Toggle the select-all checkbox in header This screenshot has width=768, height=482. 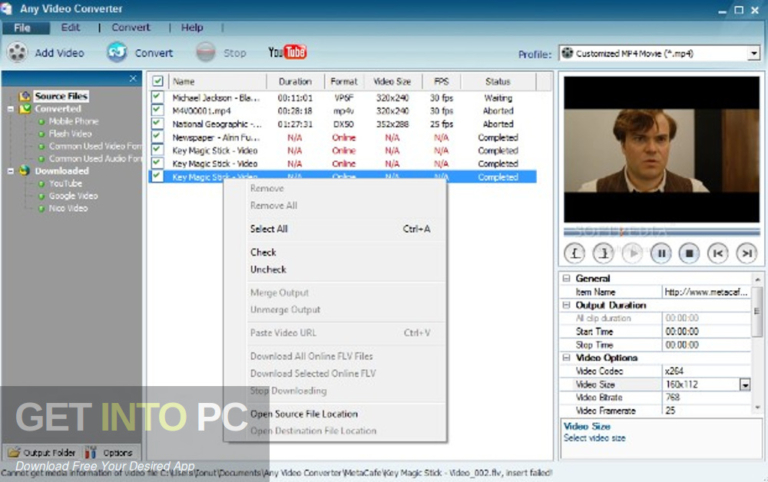click(158, 81)
